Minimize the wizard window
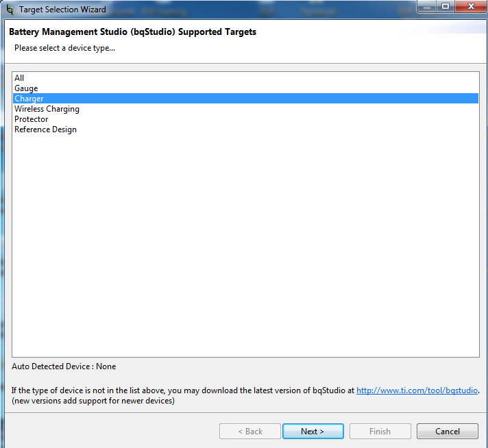Screen dimensions: 488x448 click(427, 6)
